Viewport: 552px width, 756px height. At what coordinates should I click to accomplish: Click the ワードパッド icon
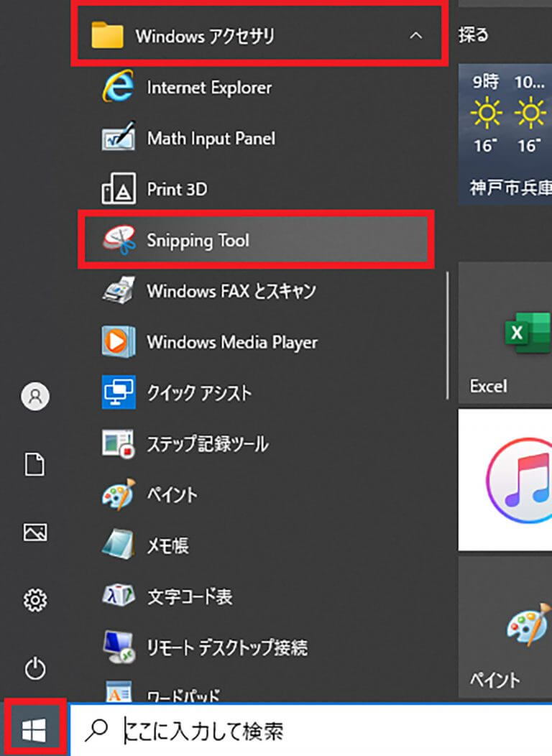click(x=119, y=692)
